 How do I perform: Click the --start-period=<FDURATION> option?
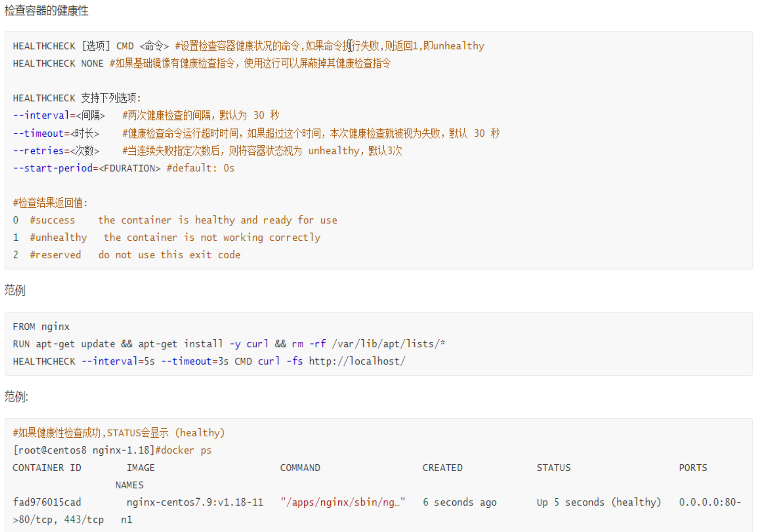pos(87,168)
